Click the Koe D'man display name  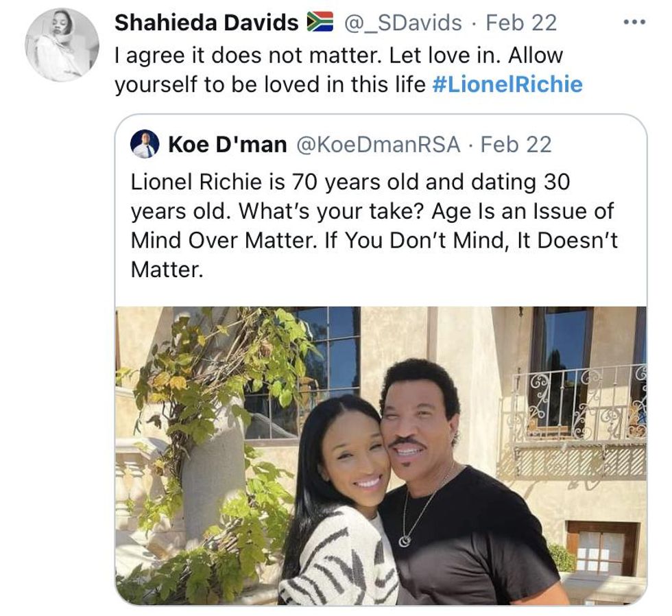[227, 145]
